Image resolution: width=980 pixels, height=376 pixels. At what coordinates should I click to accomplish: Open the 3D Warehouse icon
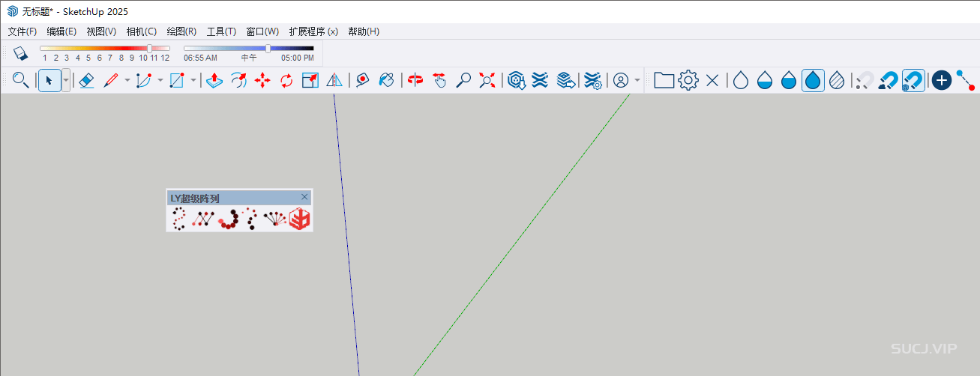pyautogui.click(x=516, y=80)
